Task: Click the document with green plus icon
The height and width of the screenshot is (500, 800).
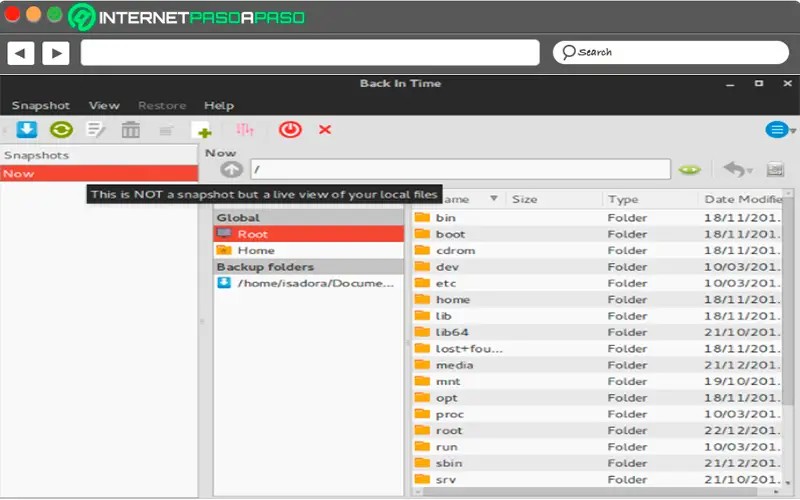Action: pyautogui.click(x=201, y=130)
